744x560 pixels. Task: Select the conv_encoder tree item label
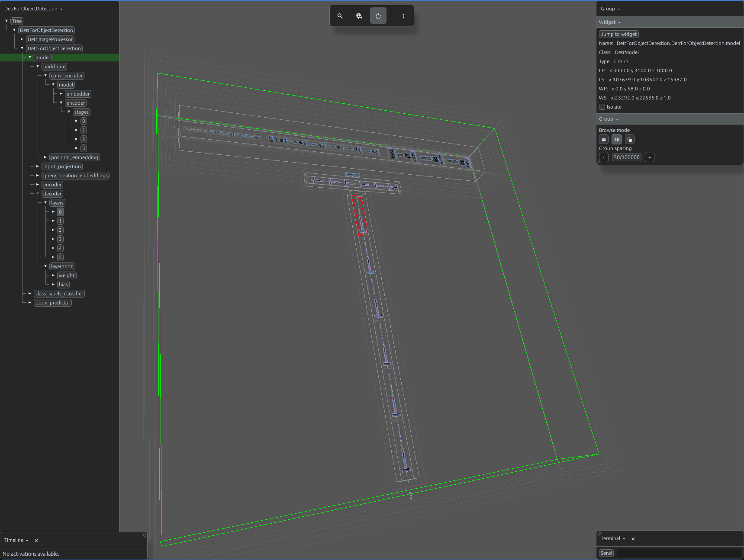pyautogui.click(x=67, y=76)
